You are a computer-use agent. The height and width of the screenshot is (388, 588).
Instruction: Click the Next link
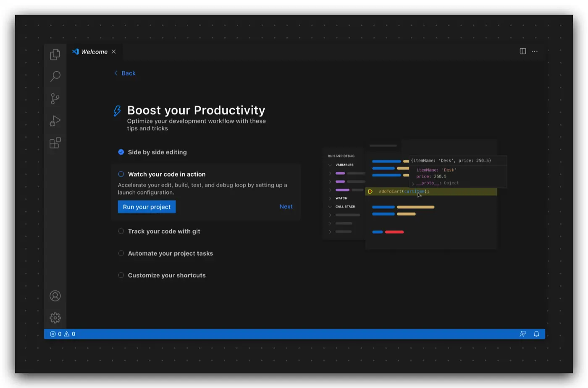[x=286, y=206]
